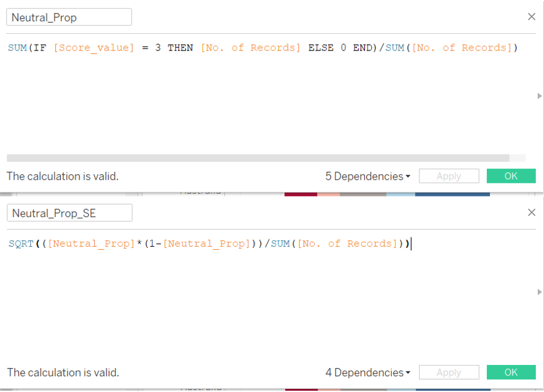544x392 pixels.
Task: Click the dark blue bar segment between dialogs
Action: coord(452,194)
